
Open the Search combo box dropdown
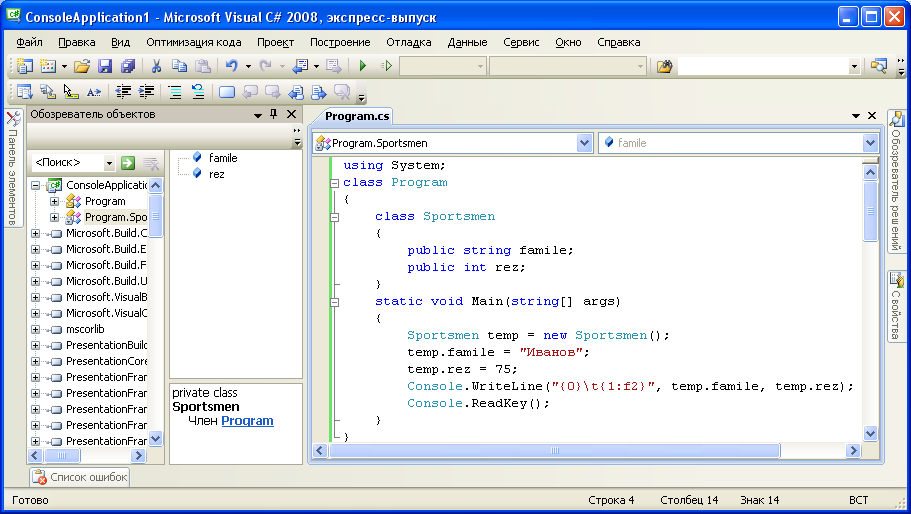tap(109, 163)
